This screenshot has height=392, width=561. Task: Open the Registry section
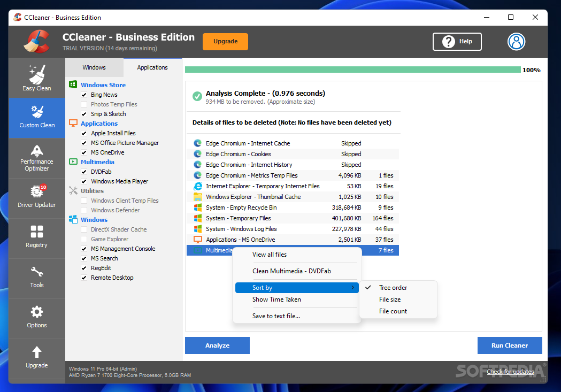(37, 238)
